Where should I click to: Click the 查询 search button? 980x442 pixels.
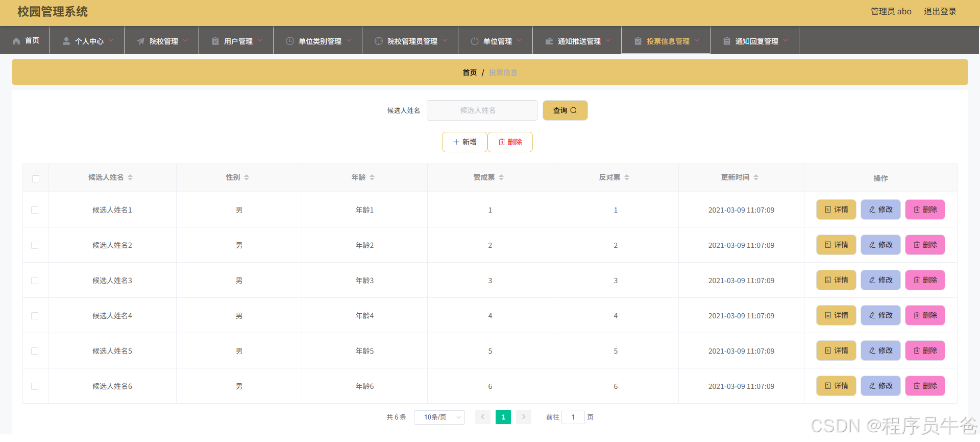click(565, 110)
